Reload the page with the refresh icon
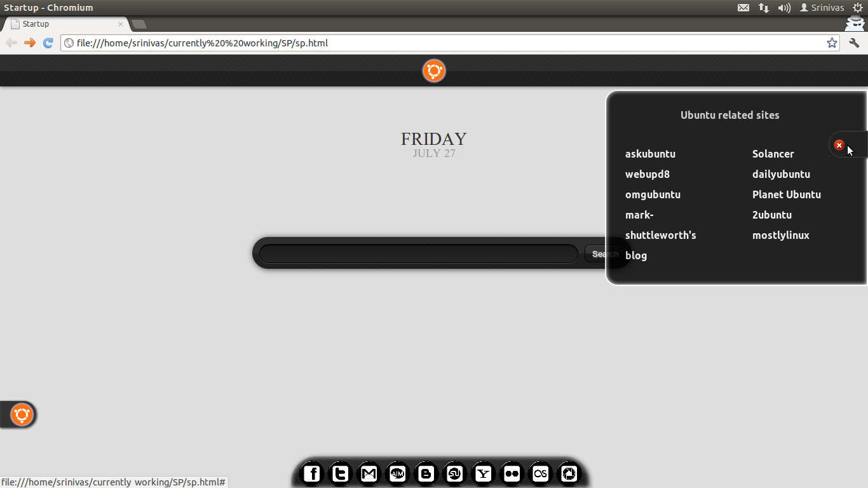This screenshot has width=868, height=488. 48,43
